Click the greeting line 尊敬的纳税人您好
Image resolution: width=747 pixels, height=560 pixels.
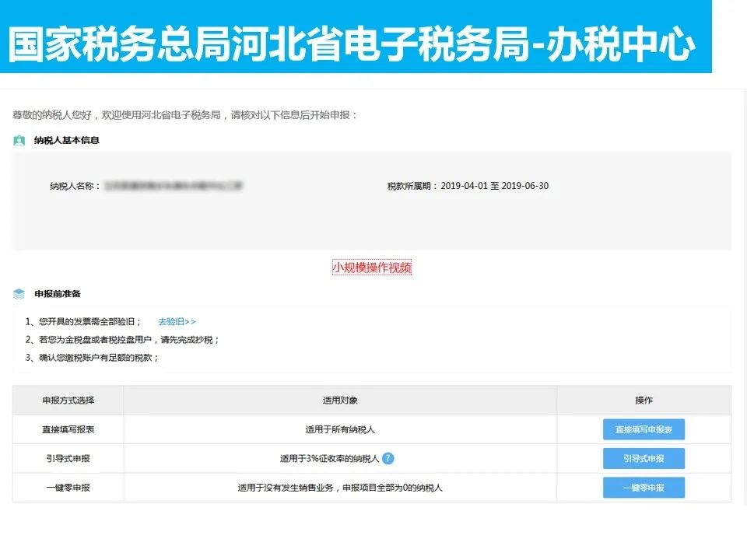tap(184, 115)
